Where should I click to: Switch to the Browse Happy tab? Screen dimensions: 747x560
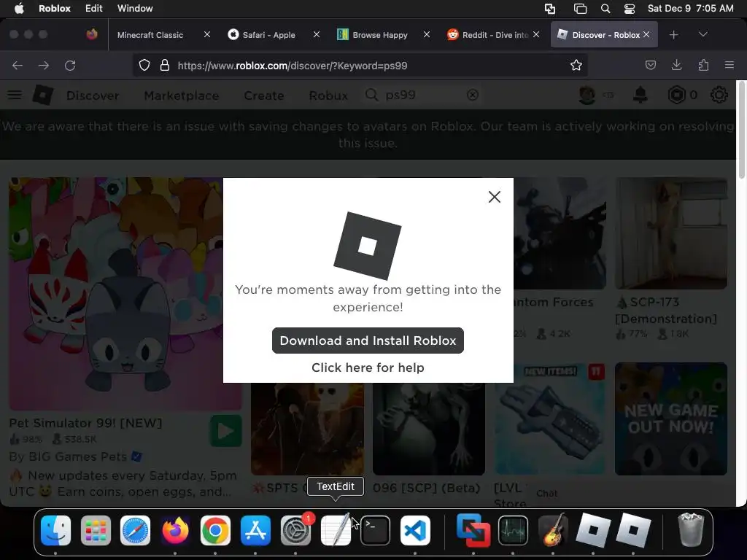[379, 35]
